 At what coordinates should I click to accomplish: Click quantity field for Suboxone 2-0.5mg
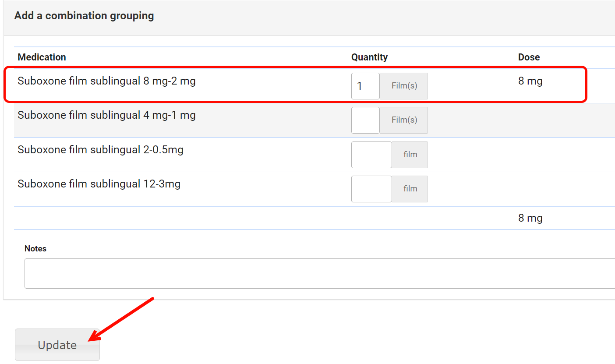(x=371, y=155)
